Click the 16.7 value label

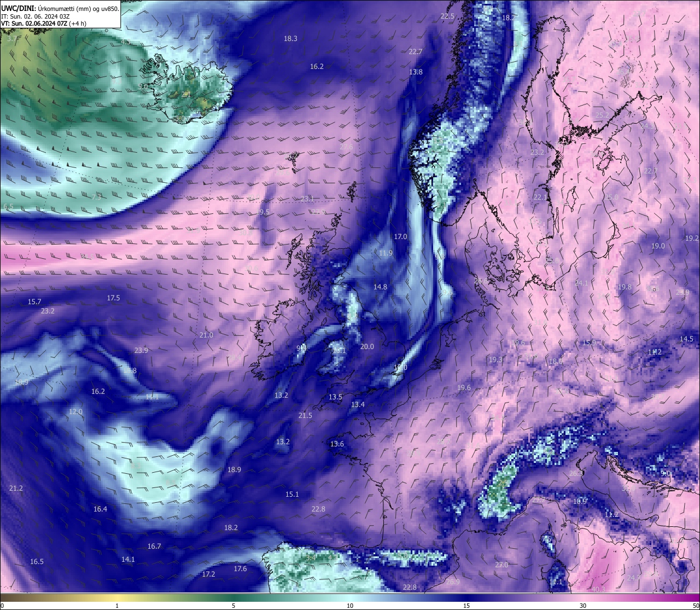point(154,546)
